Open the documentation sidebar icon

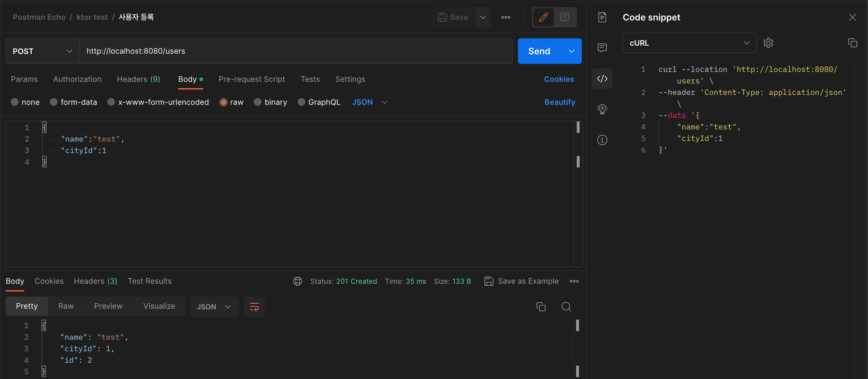[x=602, y=17]
